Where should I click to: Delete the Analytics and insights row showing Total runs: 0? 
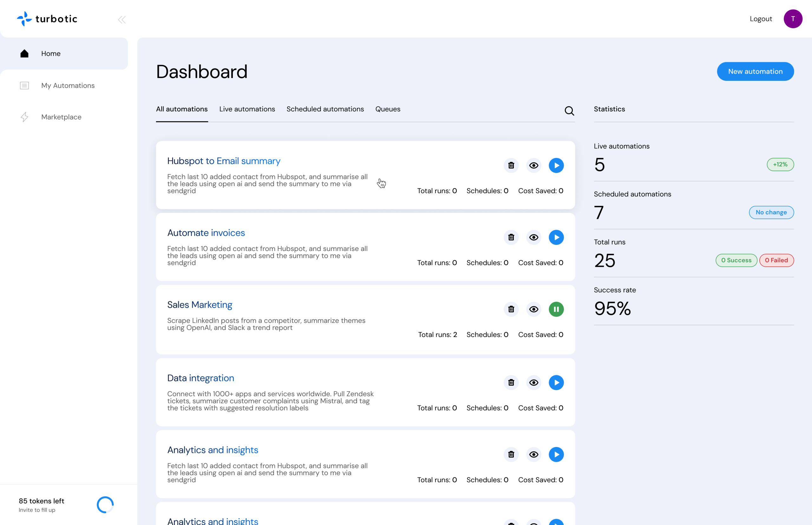[x=511, y=455]
